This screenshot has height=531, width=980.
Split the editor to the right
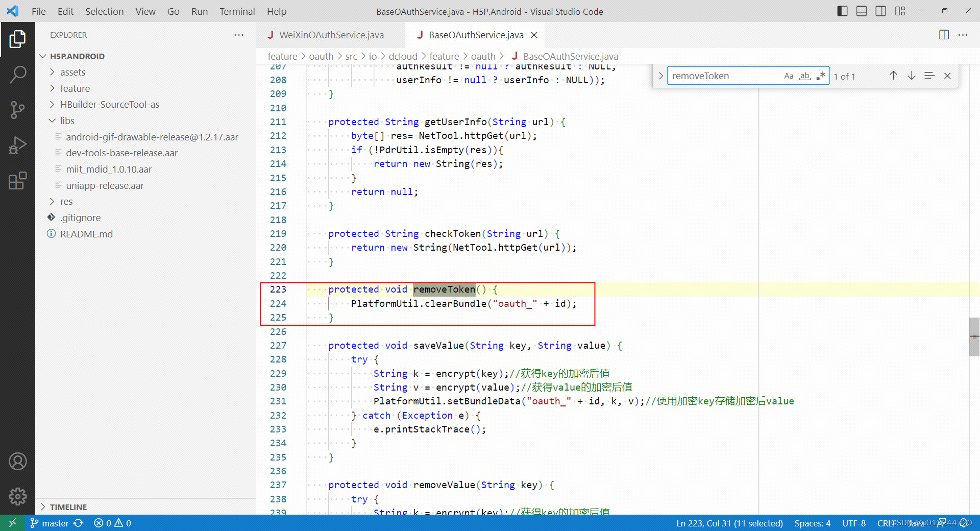click(x=944, y=35)
